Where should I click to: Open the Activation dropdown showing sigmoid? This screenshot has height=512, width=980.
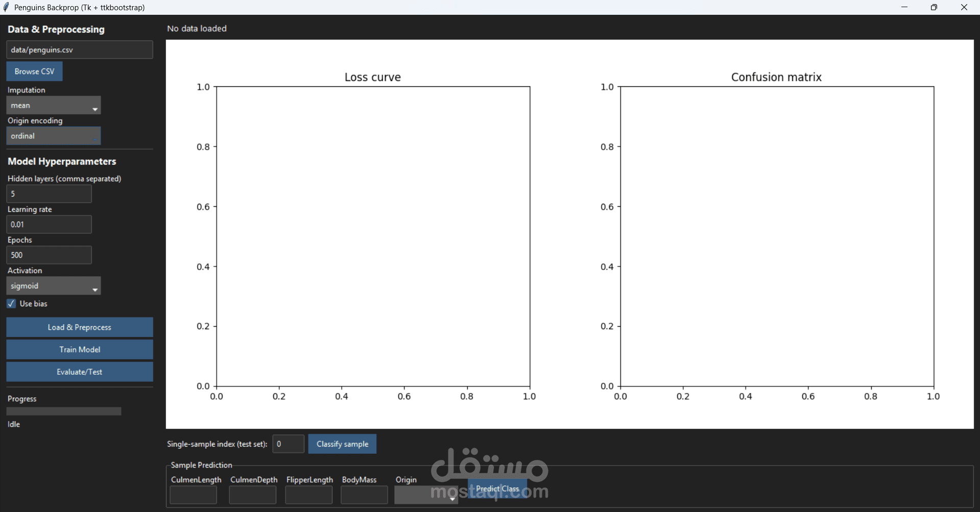(x=54, y=286)
